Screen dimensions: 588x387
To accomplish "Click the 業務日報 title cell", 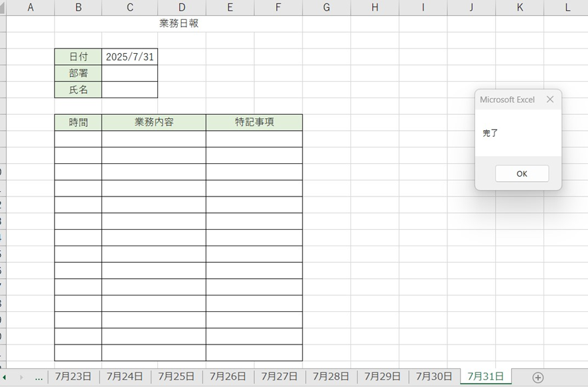I will (x=179, y=24).
